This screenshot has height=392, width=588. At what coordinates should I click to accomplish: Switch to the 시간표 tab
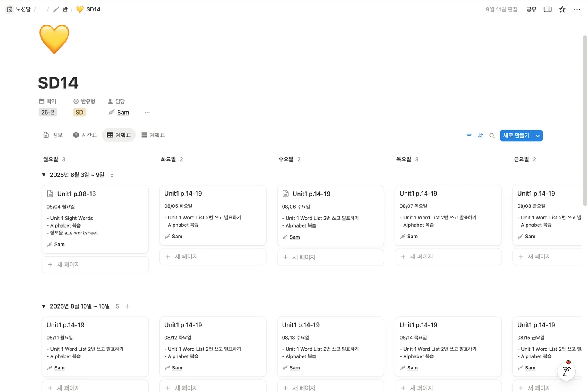(x=85, y=135)
